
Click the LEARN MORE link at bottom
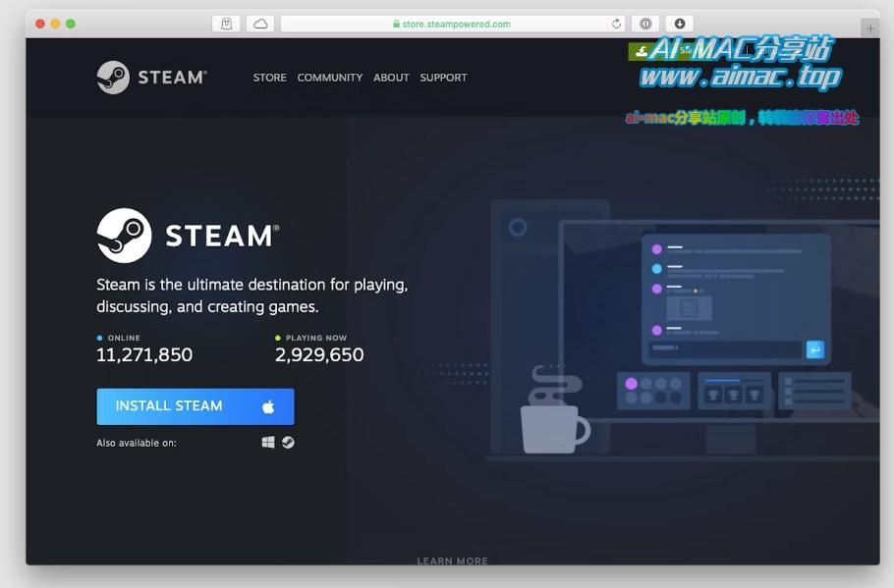tap(452, 561)
